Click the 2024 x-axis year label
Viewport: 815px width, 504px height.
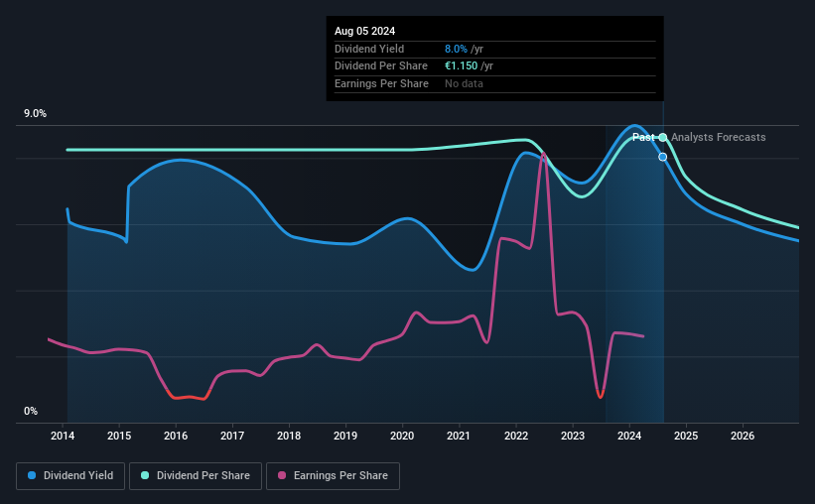pyautogui.click(x=629, y=436)
